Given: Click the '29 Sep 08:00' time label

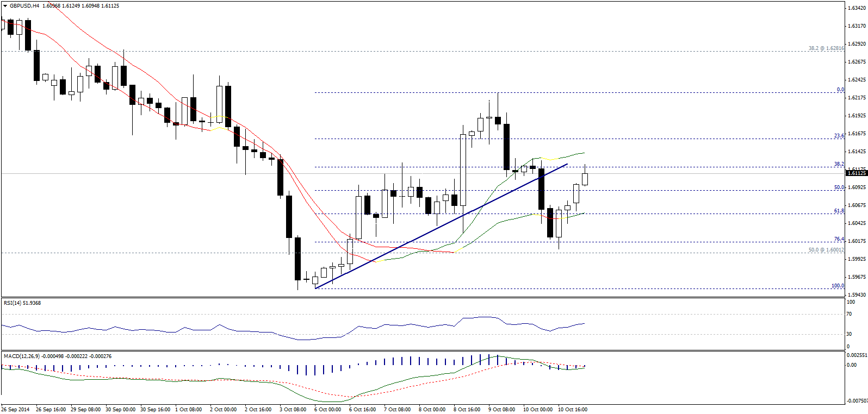Looking at the screenshot, I should [85, 409].
